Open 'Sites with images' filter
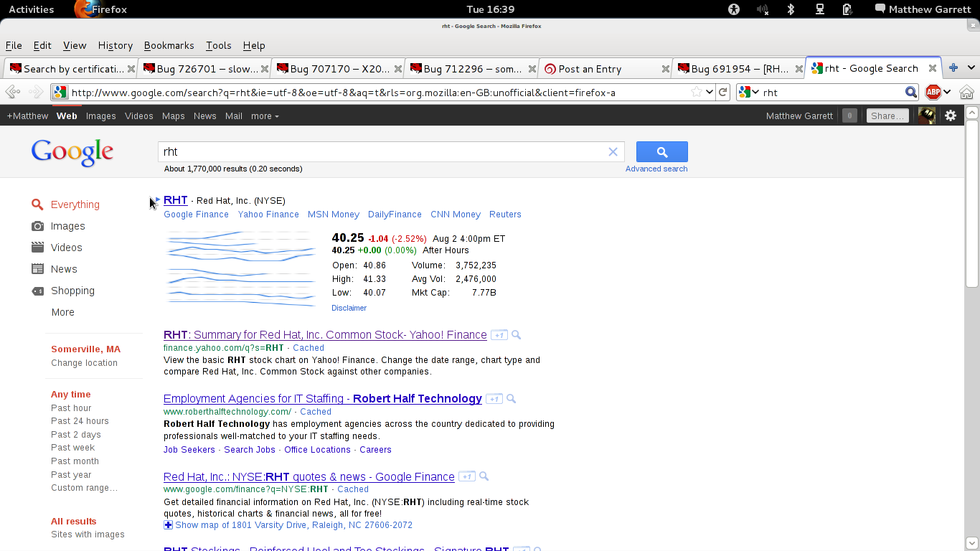Viewport: 980px width, 551px height. [88, 534]
